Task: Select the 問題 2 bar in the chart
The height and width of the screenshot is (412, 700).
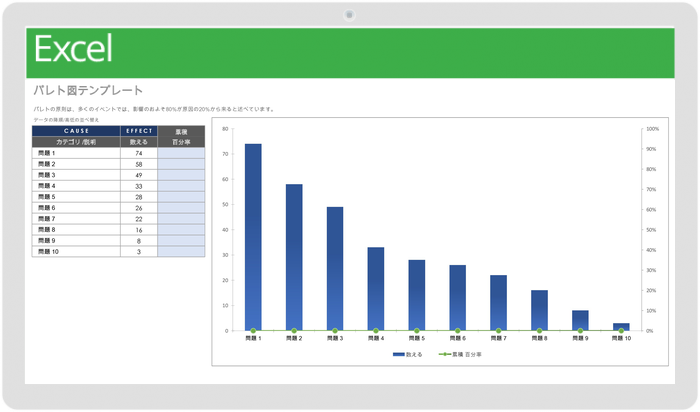Action: coord(294,257)
